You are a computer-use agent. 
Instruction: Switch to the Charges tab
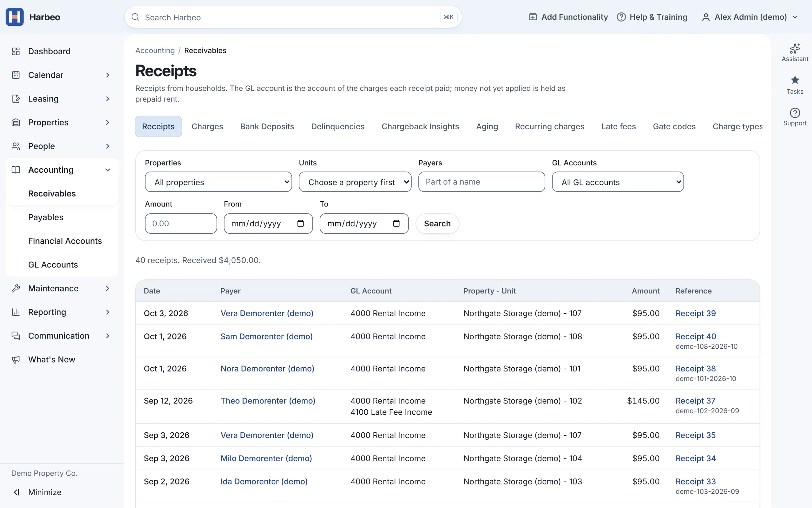click(207, 126)
